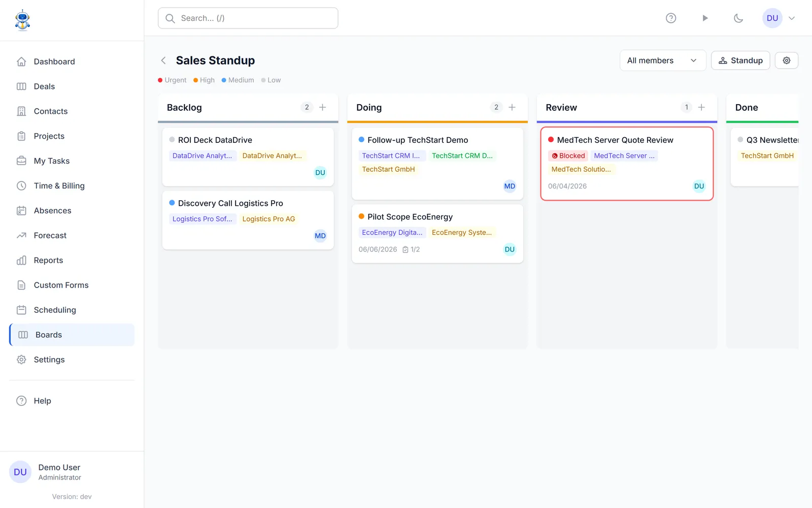The width and height of the screenshot is (812, 508).
Task: Open the ROI Deck DataDrive card
Action: (x=248, y=157)
